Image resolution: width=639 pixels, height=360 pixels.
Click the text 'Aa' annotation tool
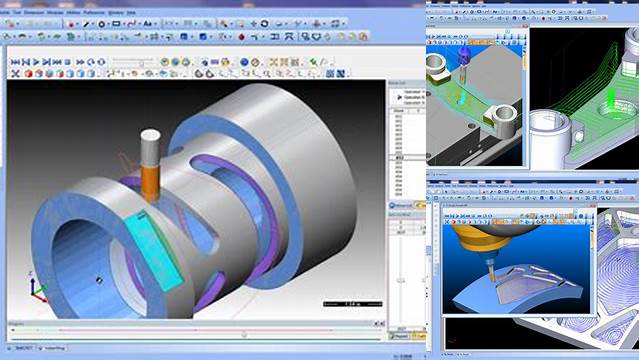coord(148,24)
